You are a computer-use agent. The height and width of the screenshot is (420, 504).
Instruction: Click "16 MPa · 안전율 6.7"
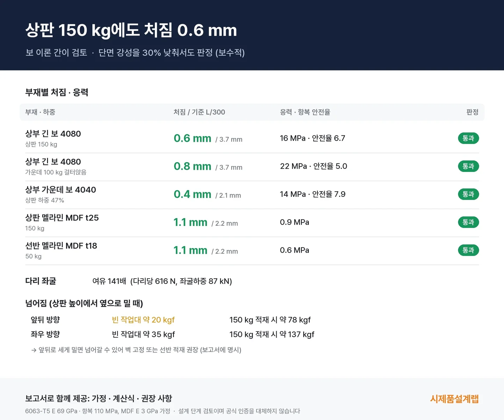[x=312, y=138]
